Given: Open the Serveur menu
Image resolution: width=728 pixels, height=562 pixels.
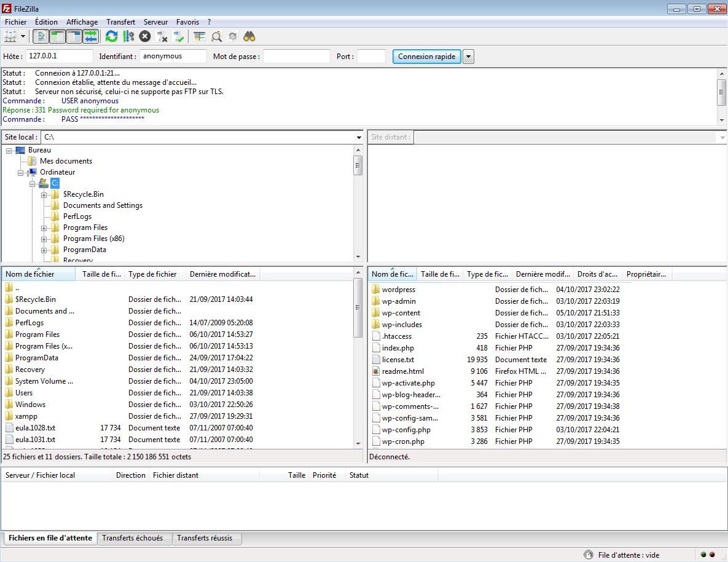Looking at the screenshot, I should point(155,22).
